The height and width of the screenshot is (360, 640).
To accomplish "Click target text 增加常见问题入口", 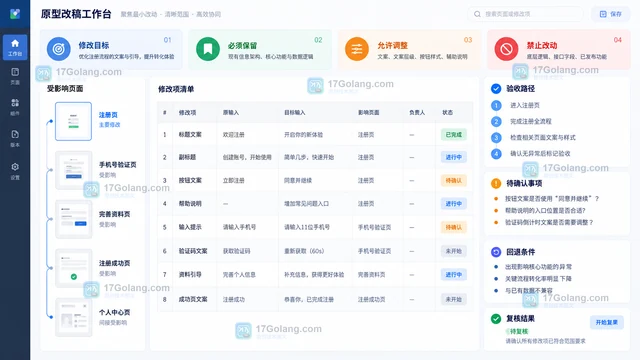I will (307, 204).
